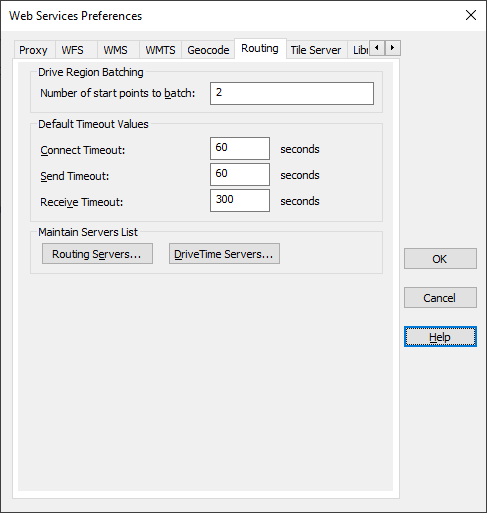This screenshot has width=487, height=513.
Task: Open the Routing Servers list
Action: tap(97, 254)
